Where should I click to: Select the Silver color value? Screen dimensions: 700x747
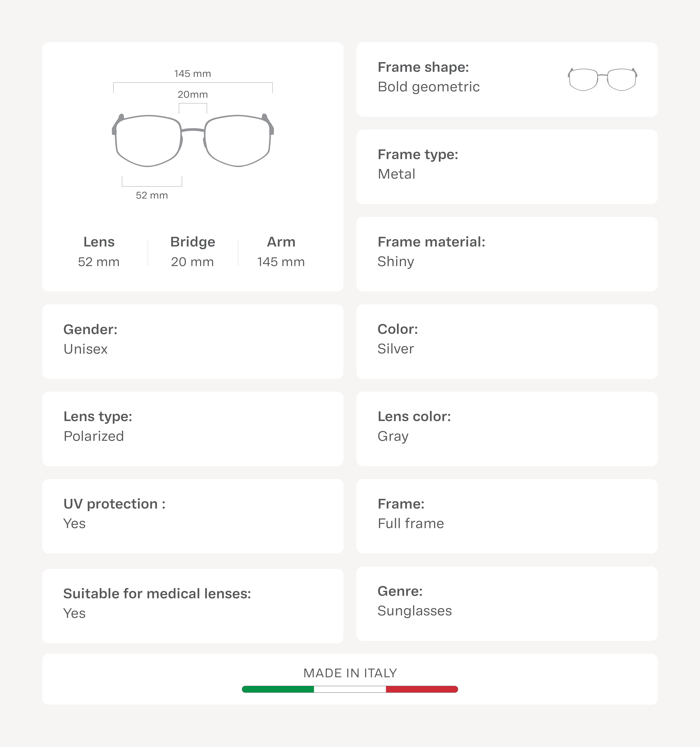point(396,349)
